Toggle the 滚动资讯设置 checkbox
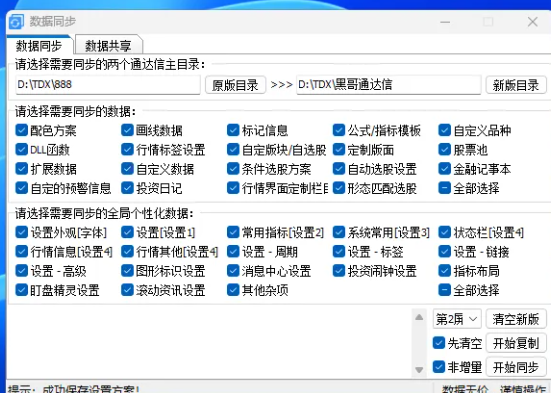Image resolution: width=551 pixels, height=393 pixels. coord(127,290)
